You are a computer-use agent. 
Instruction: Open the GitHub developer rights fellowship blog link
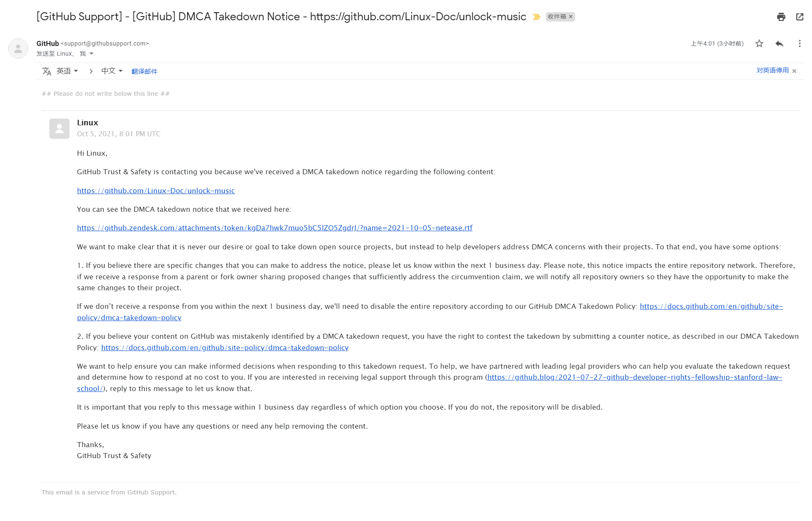point(635,377)
